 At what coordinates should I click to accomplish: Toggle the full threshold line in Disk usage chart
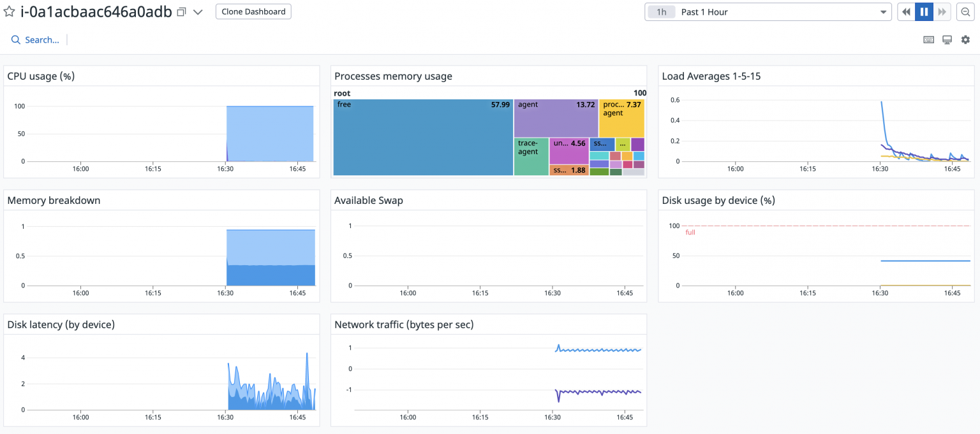[690, 233]
